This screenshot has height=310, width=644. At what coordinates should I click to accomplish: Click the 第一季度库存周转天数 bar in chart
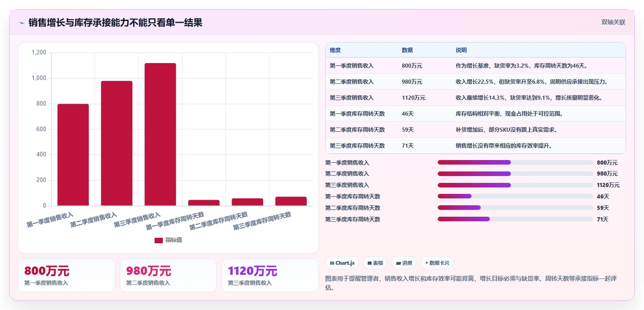tap(204, 203)
